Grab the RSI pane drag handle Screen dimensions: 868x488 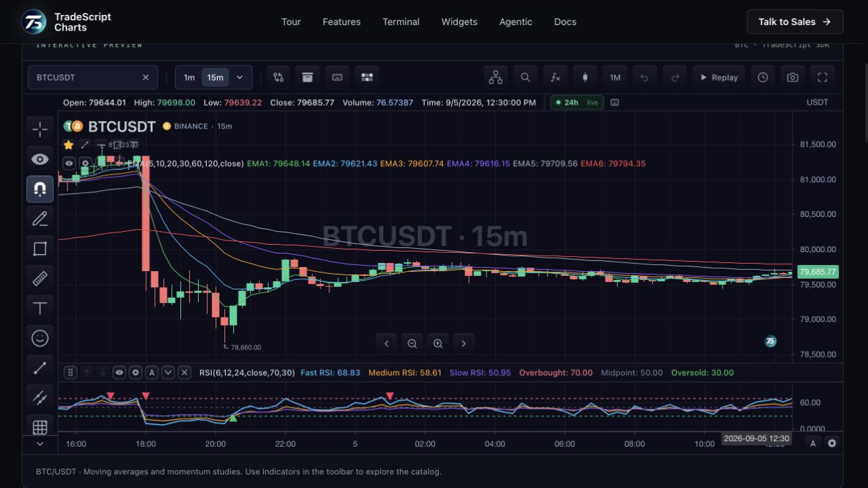click(70, 372)
